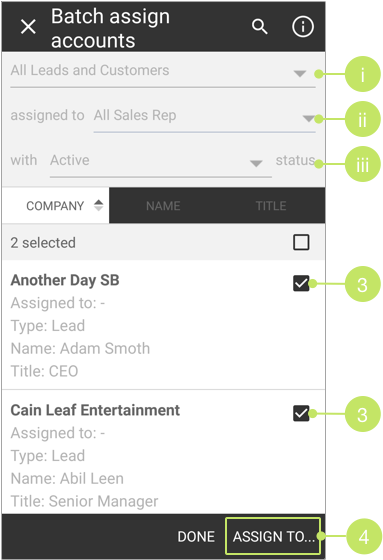
Task: Switch to the TITLE tab
Action: [271, 206]
